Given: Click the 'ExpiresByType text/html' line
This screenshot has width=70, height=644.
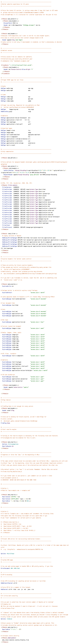Looking at the screenshot, I should click(x=24, y=305).
